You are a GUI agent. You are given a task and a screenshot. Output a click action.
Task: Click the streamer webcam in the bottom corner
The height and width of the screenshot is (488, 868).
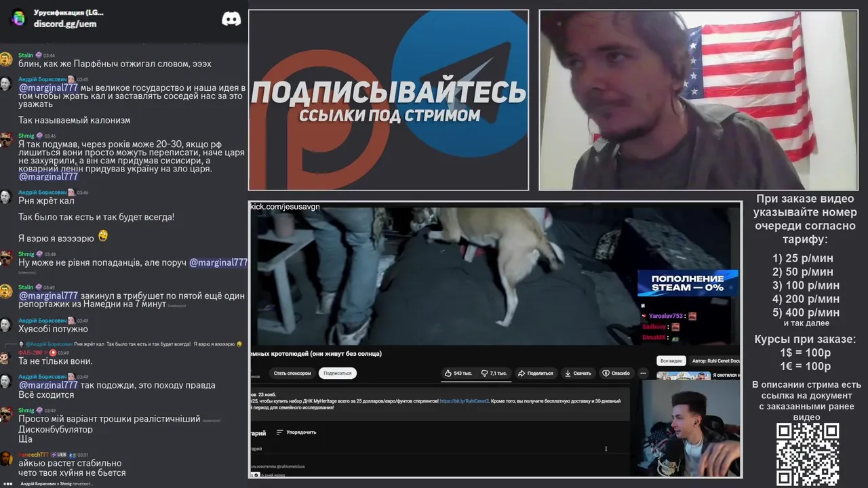click(x=690, y=428)
